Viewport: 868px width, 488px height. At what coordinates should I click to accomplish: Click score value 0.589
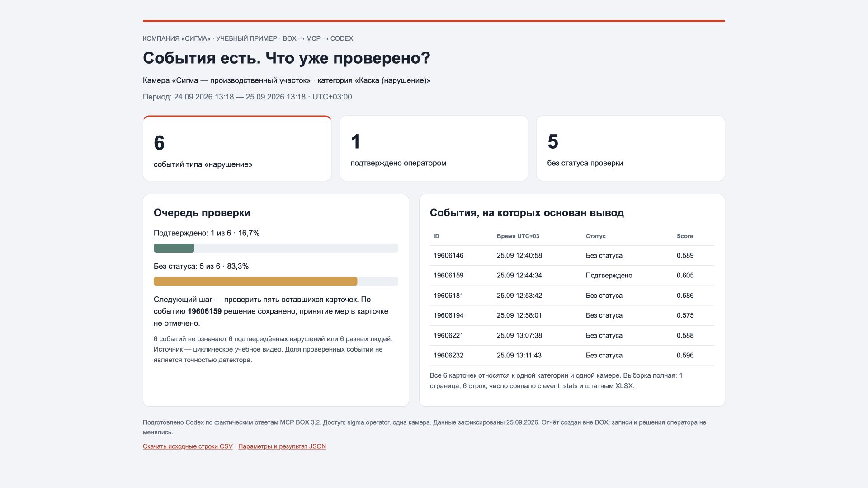pos(685,256)
